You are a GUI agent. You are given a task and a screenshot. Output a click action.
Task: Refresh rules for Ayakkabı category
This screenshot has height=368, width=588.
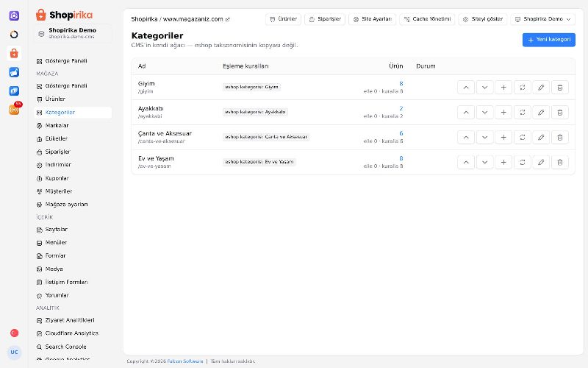[x=522, y=113]
